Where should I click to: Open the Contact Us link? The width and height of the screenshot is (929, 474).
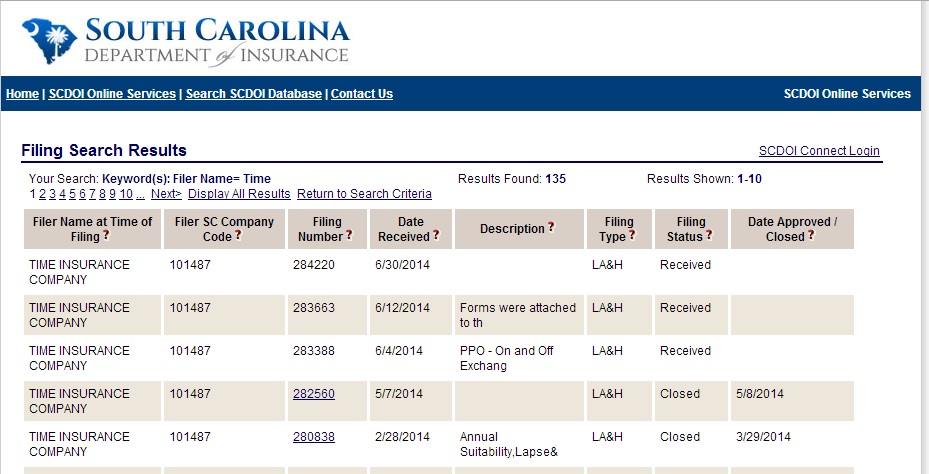coord(361,94)
